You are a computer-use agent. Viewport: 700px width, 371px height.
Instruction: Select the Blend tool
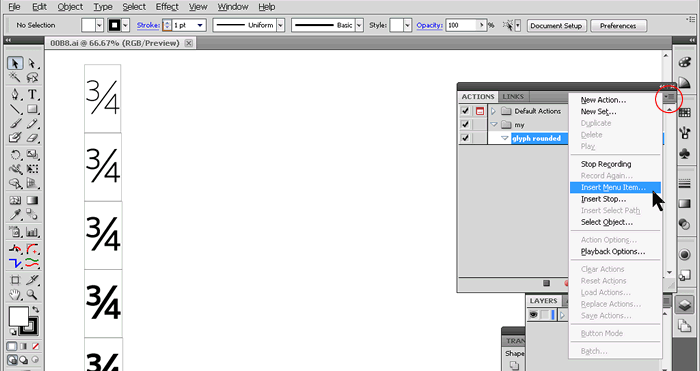(32, 215)
